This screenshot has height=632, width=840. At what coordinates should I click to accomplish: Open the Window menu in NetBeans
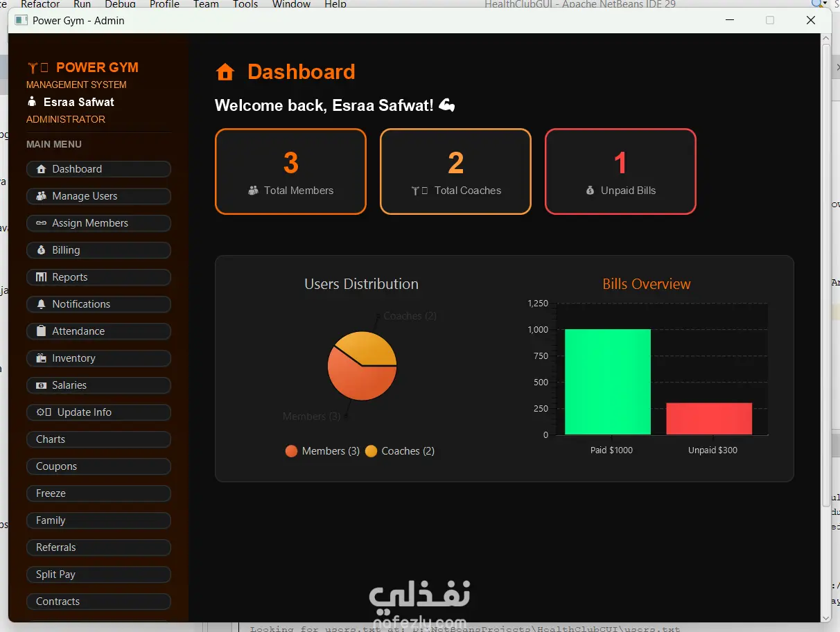click(291, 4)
